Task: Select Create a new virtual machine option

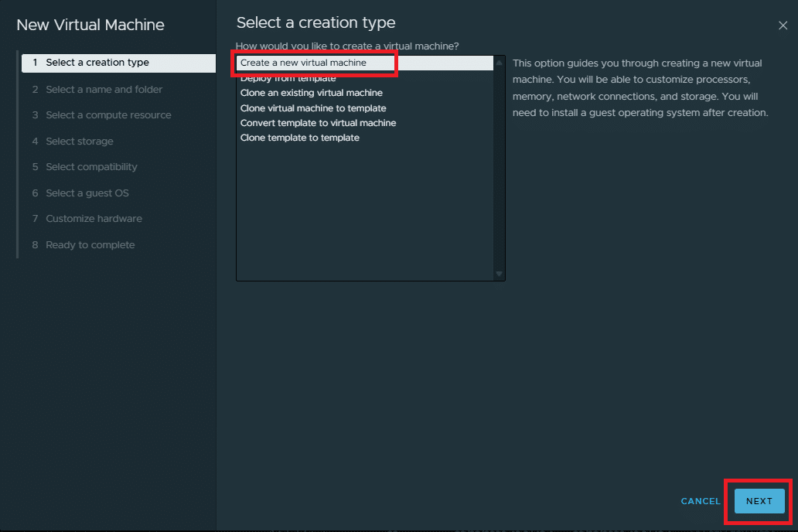Action: coord(303,63)
